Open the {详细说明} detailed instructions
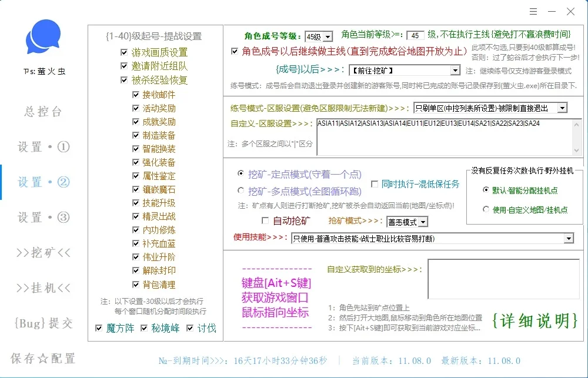588x378 pixels. 534,321
